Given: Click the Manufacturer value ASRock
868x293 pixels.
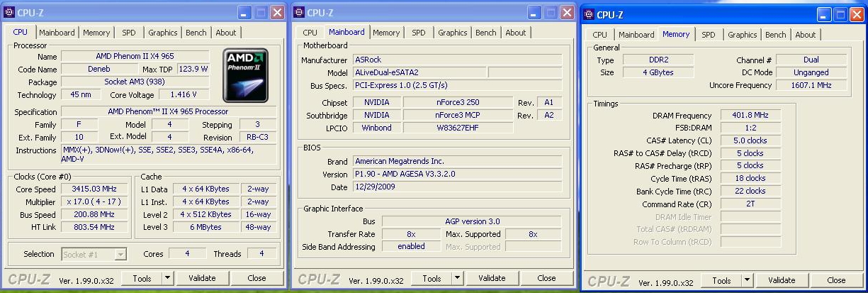Looking at the screenshot, I should pos(457,60).
